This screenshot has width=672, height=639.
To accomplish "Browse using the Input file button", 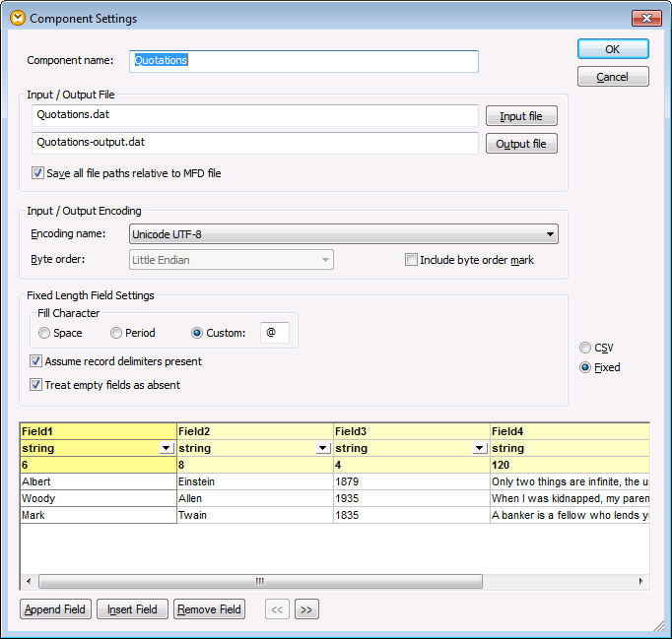I will click(x=520, y=116).
